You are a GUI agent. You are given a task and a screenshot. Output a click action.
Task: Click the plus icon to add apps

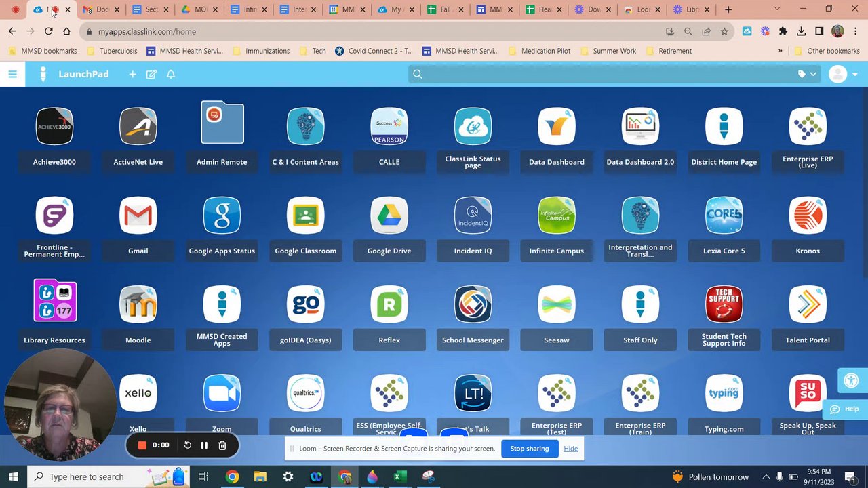pyautogui.click(x=132, y=74)
